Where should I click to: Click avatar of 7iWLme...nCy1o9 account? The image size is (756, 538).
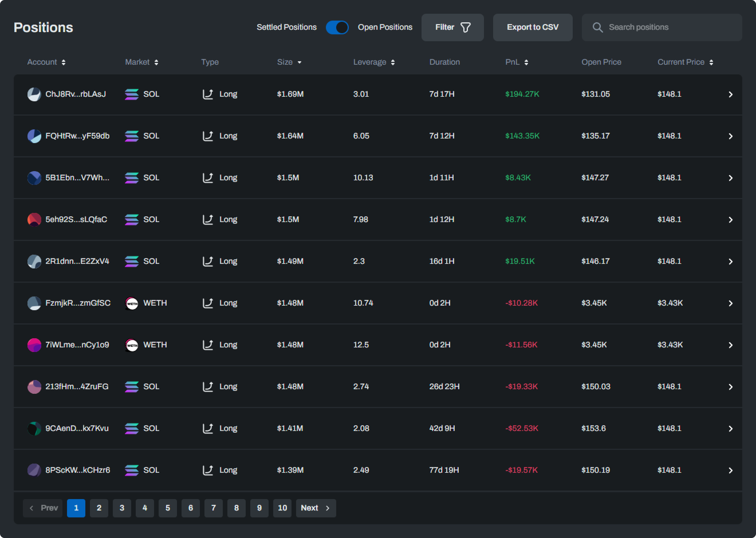coord(34,345)
